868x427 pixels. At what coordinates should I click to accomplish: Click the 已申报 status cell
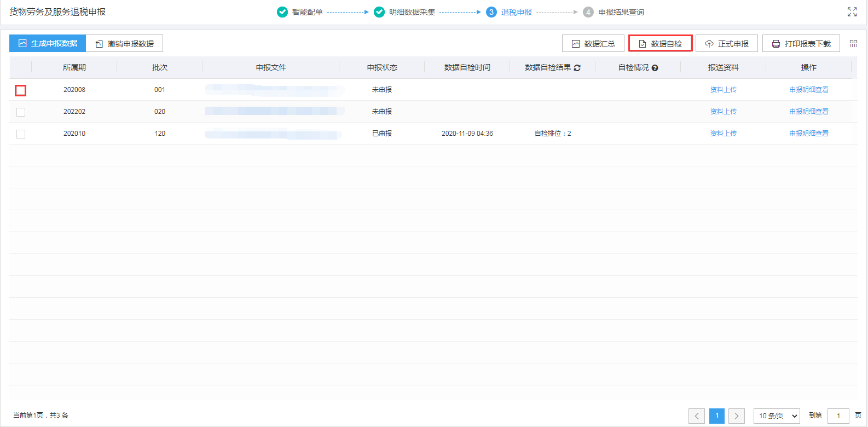point(382,134)
